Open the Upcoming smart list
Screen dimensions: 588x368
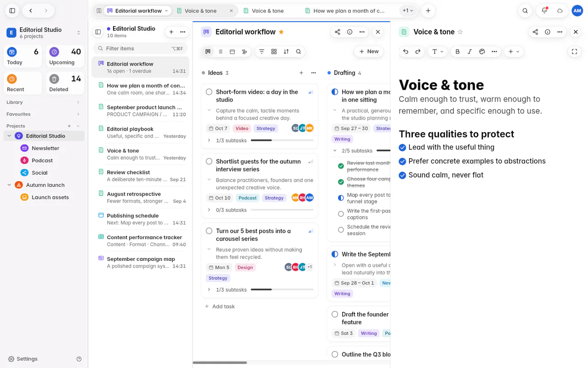65,56
